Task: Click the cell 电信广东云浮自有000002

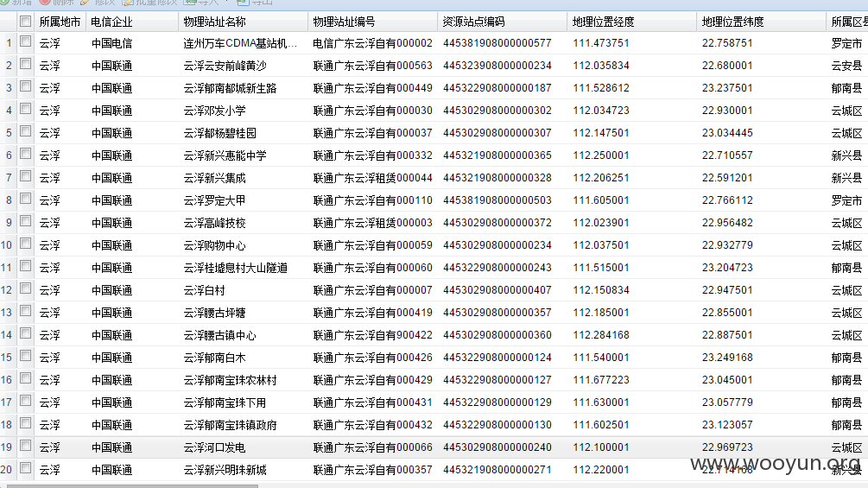Action: coord(372,43)
